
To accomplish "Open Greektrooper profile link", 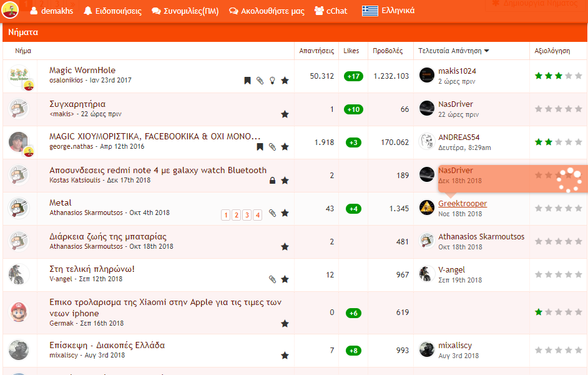I will [463, 204].
